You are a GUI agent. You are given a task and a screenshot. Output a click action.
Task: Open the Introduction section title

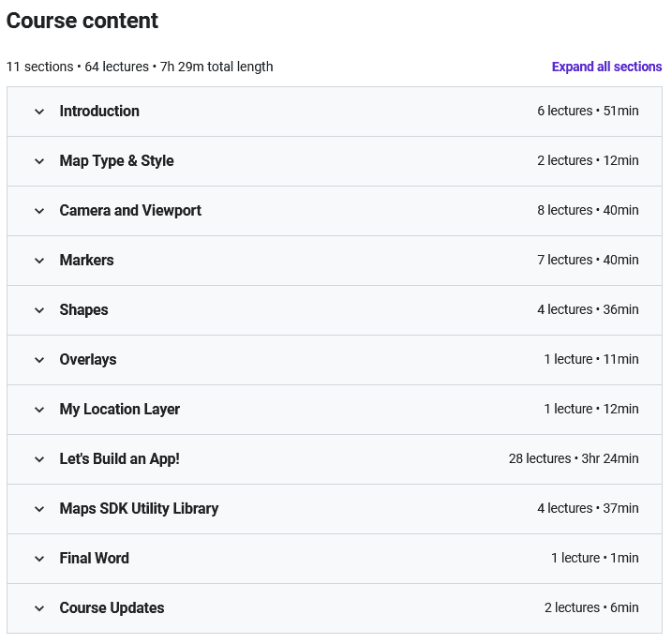coord(99,111)
